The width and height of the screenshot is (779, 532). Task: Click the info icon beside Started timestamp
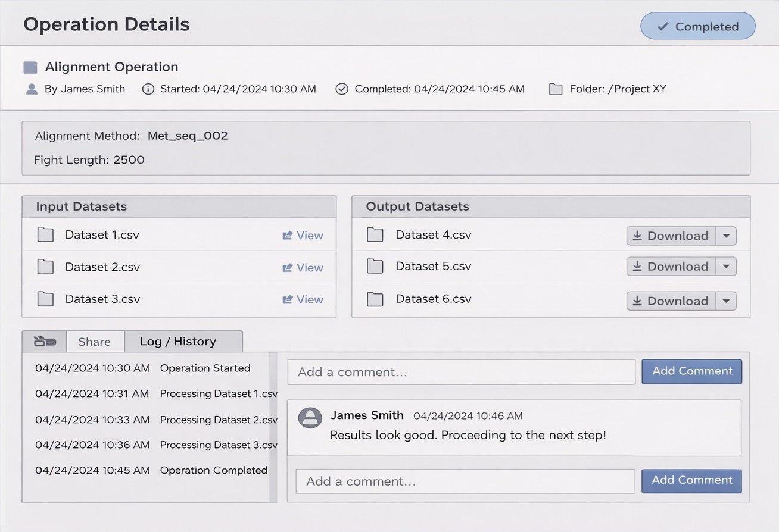[147, 89]
